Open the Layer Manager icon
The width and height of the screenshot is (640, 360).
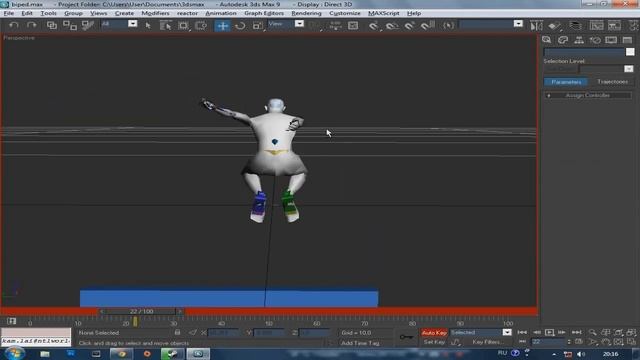point(576,26)
